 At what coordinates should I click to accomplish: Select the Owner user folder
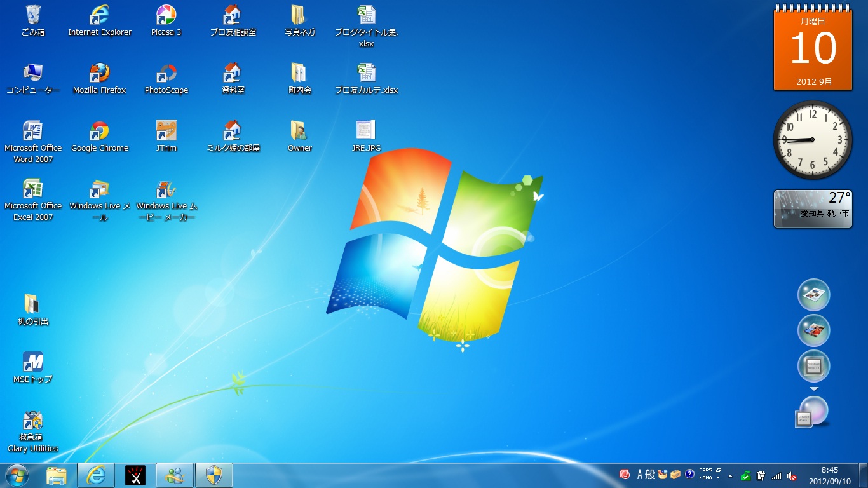click(x=300, y=137)
